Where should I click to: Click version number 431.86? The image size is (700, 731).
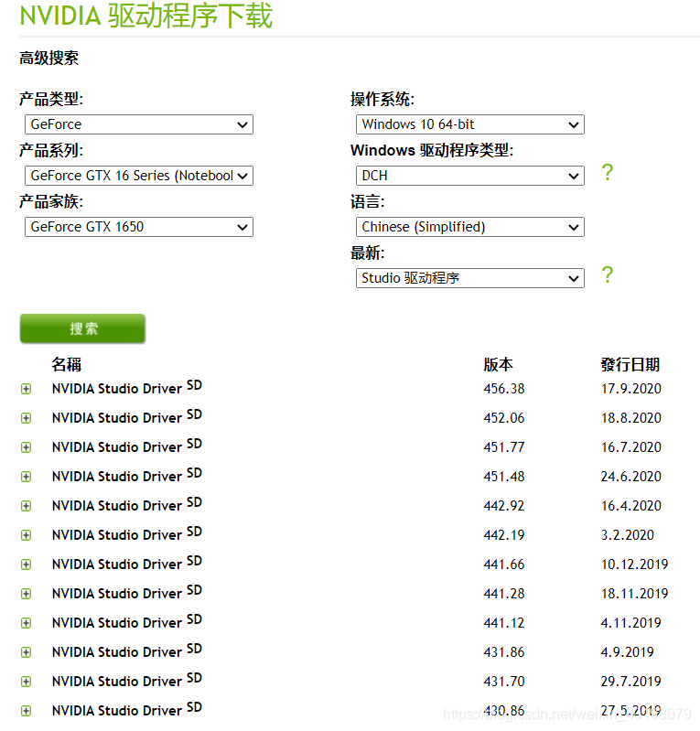(x=504, y=652)
